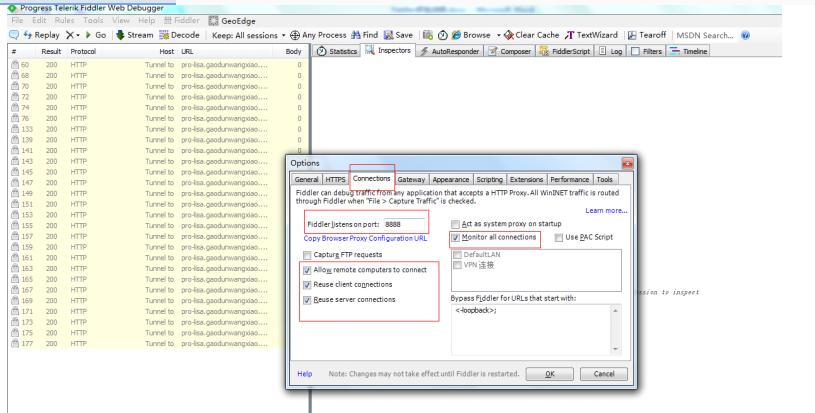Switch to the Inspectors tab

pyautogui.click(x=388, y=50)
